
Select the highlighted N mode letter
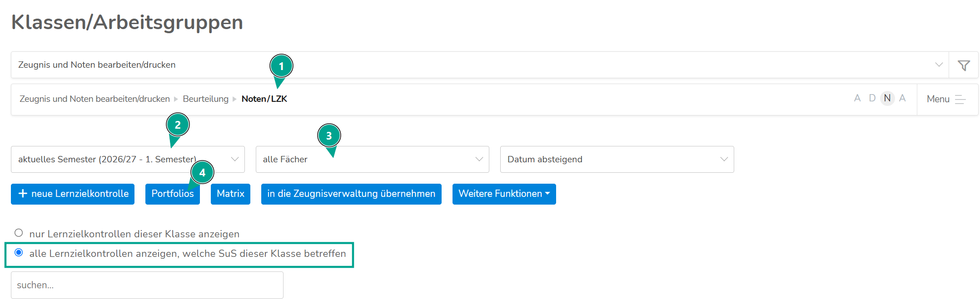click(x=887, y=98)
